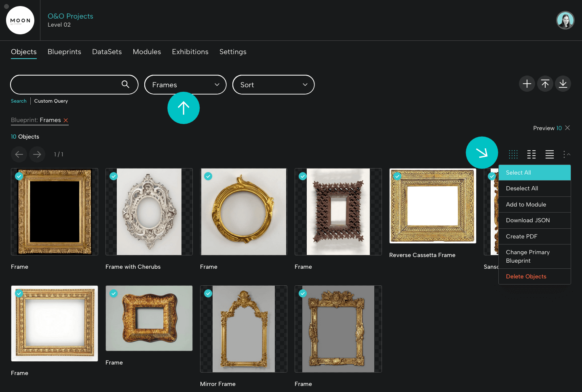Toggle selection on the first black Frame

pos(19,176)
